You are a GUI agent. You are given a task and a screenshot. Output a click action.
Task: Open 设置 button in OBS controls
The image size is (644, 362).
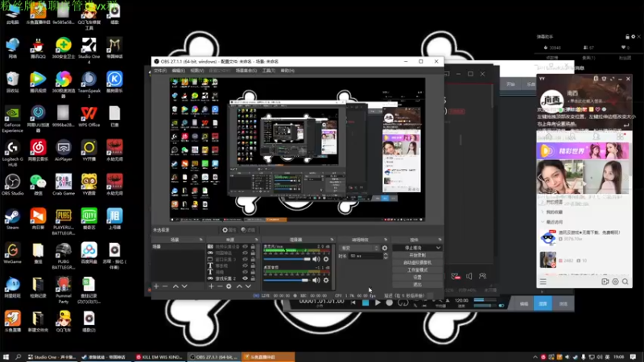(x=417, y=278)
